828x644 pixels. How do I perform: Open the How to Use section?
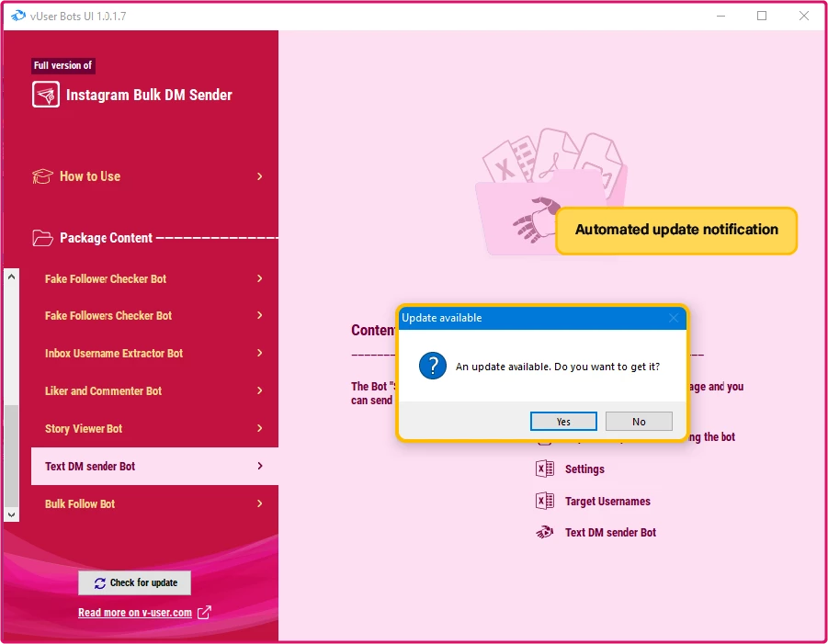(148, 176)
